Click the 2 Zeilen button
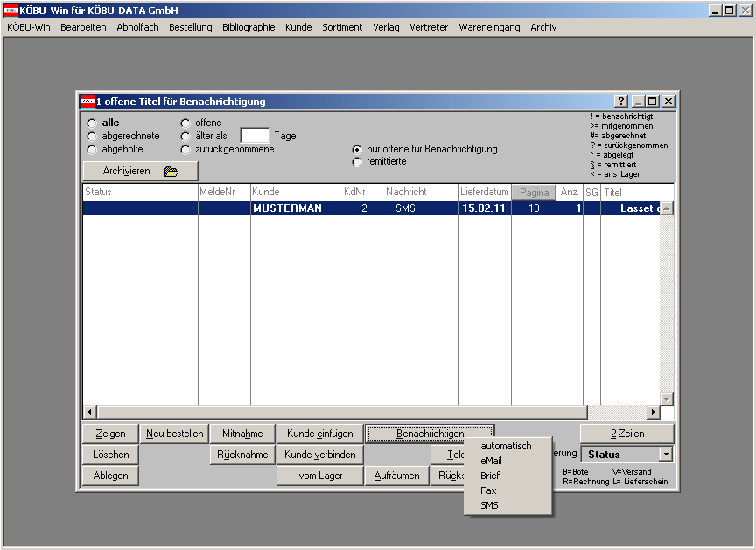 point(627,434)
